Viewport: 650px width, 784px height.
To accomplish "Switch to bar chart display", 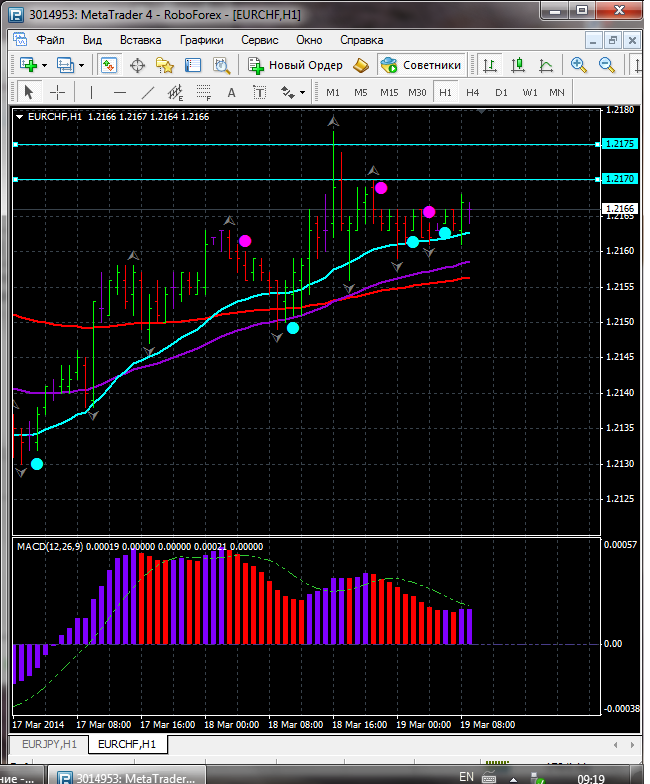I will click(x=490, y=66).
